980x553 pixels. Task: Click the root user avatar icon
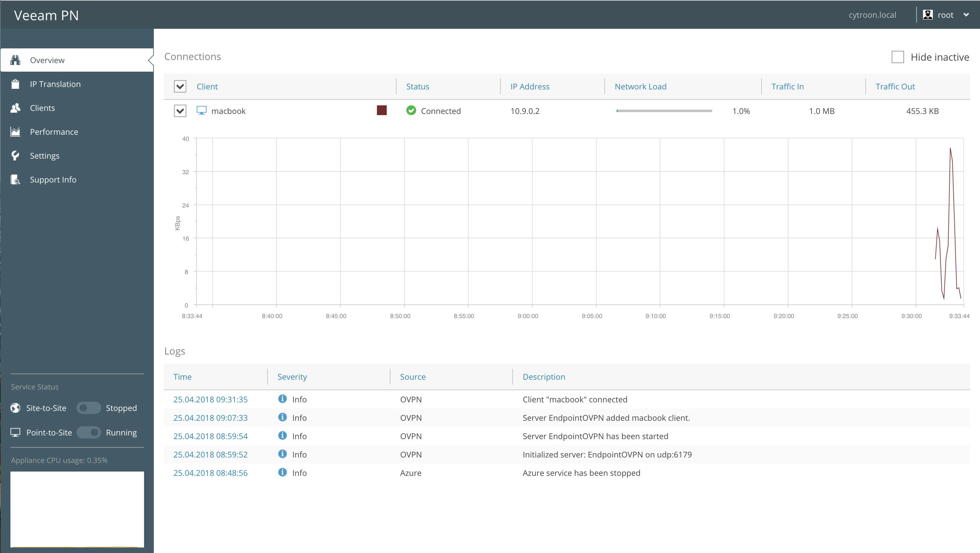click(x=928, y=15)
